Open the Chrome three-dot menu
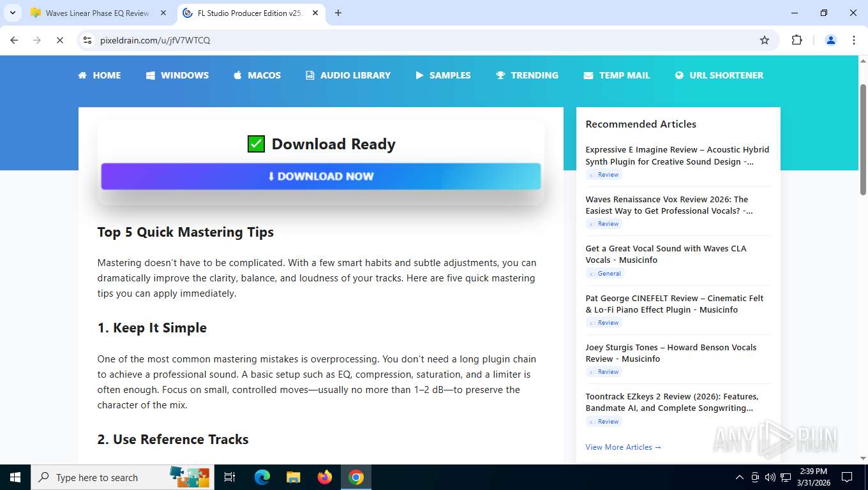Image resolution: width=868 pixels, height=490 pixels. 854,40
